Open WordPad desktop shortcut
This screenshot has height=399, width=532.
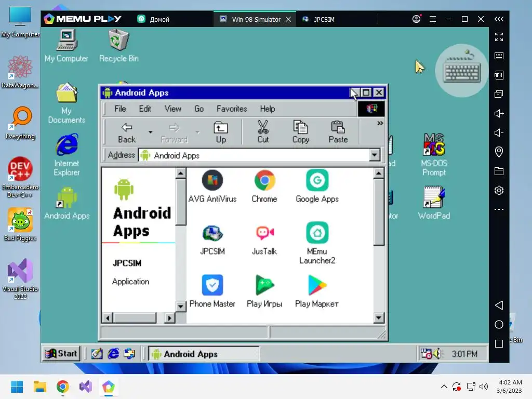coord(434,203)
